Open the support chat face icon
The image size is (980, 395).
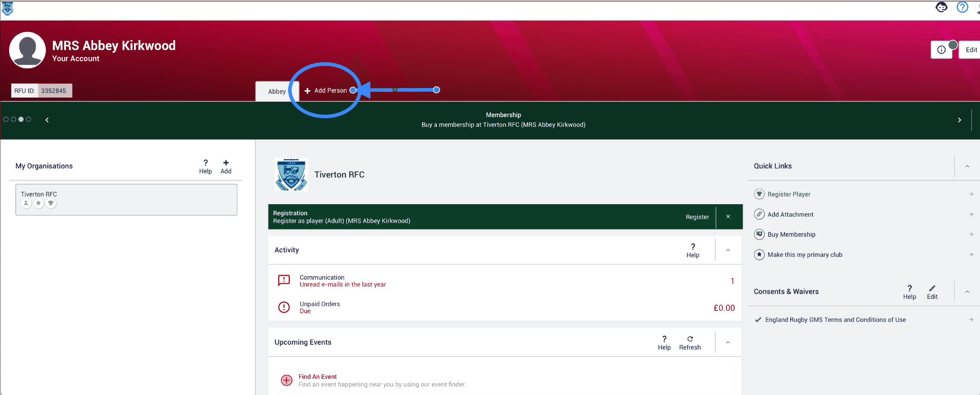941,7
